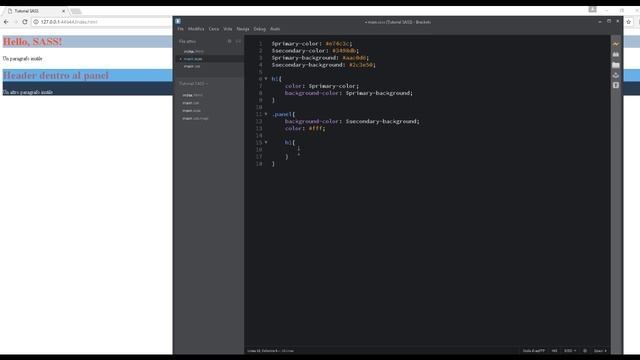Viewport: 640px width, 360px height.
Task: Click the INS insert mode indicator in status bar
Action: pos(554,351)
